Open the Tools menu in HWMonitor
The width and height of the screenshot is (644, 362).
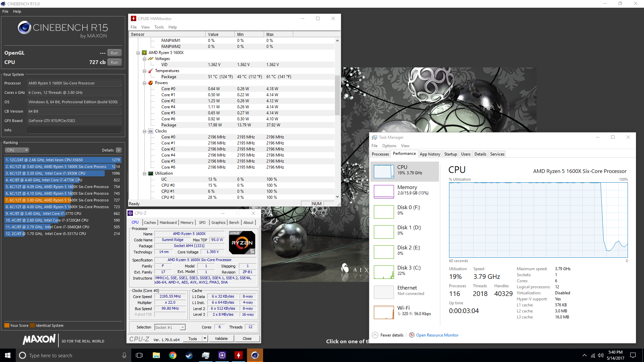[159, 27]
